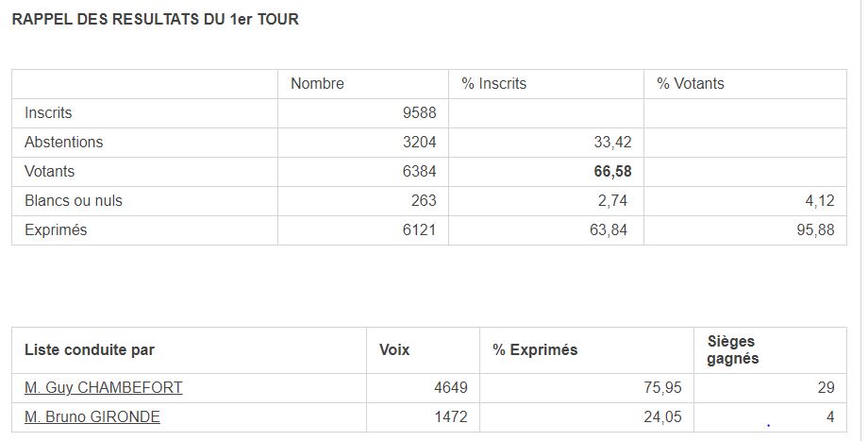Viewport: 868px width, 441px height.
Task: Select the 95,88 percent votants cell
Action: pyautogui.click(x=816, y=229)
